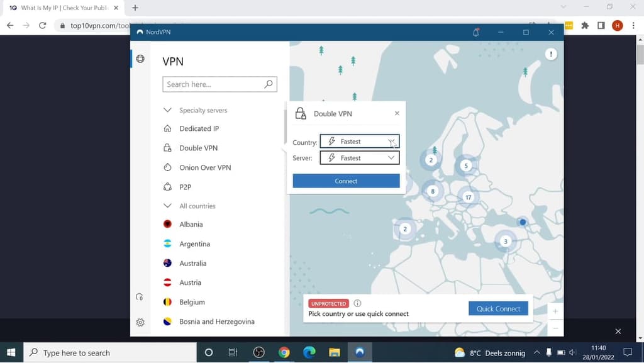Click Quick Connect button
The width and height of the screenshot is (644, 363).
click(498, 308)
